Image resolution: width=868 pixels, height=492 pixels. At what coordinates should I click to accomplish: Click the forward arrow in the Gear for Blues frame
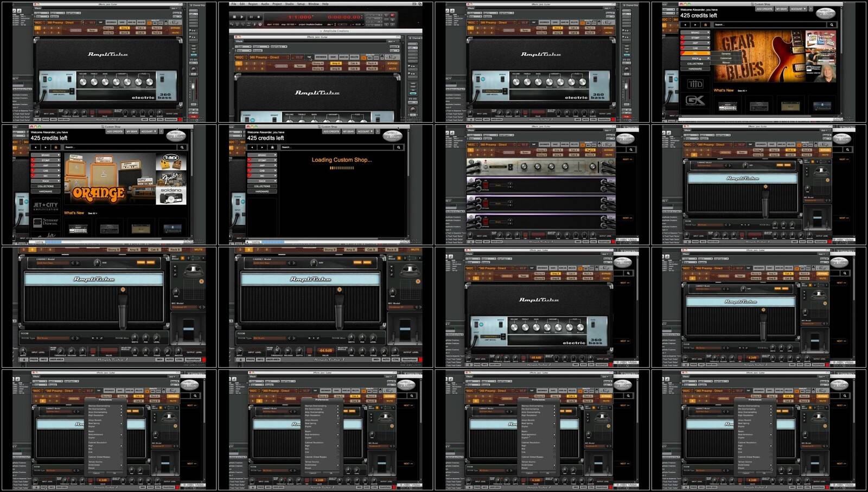click(695, 24)
